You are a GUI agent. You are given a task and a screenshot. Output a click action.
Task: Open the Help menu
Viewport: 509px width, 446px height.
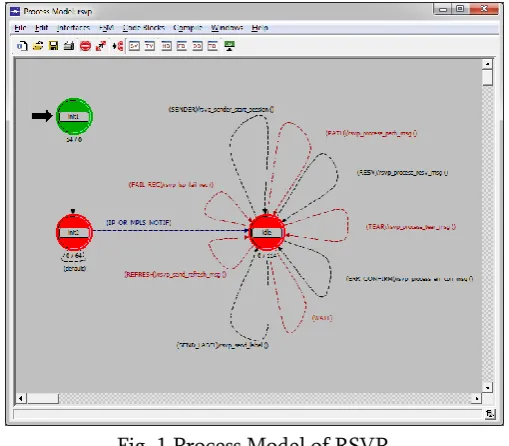tap(260, 28)
